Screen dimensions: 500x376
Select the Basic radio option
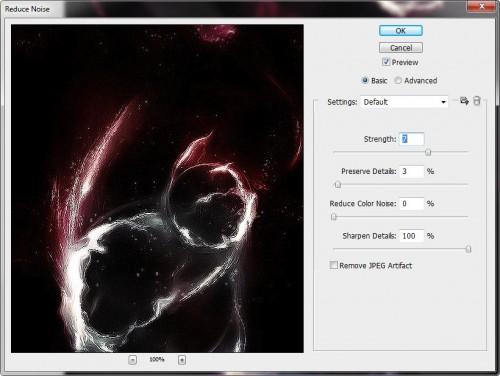coord(365,80)
